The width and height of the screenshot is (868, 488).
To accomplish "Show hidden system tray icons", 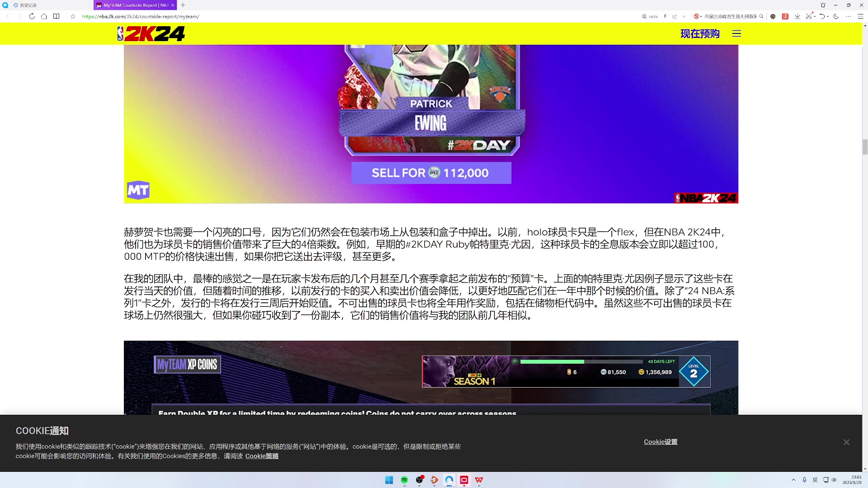I will pyautogui.click(x=793, y=480).
